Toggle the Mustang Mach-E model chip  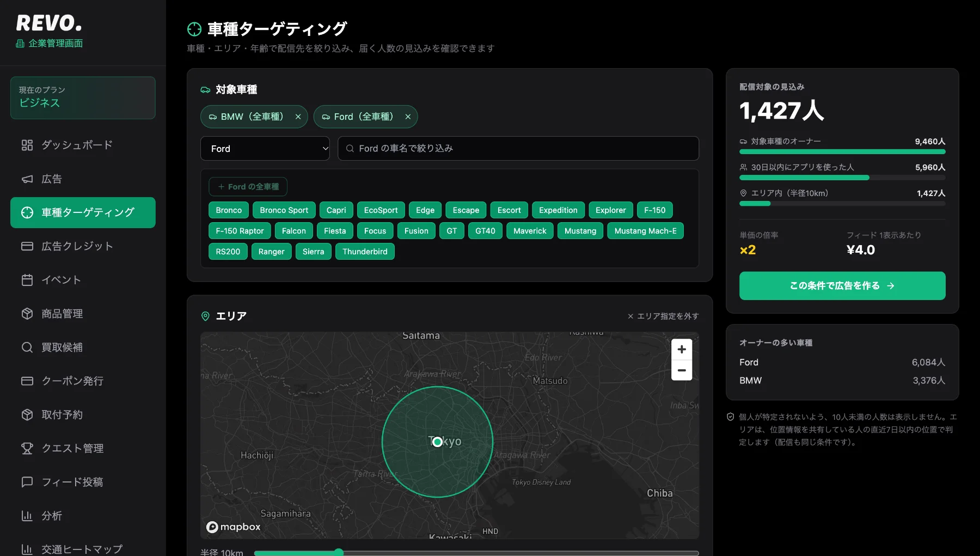[645, 231]
